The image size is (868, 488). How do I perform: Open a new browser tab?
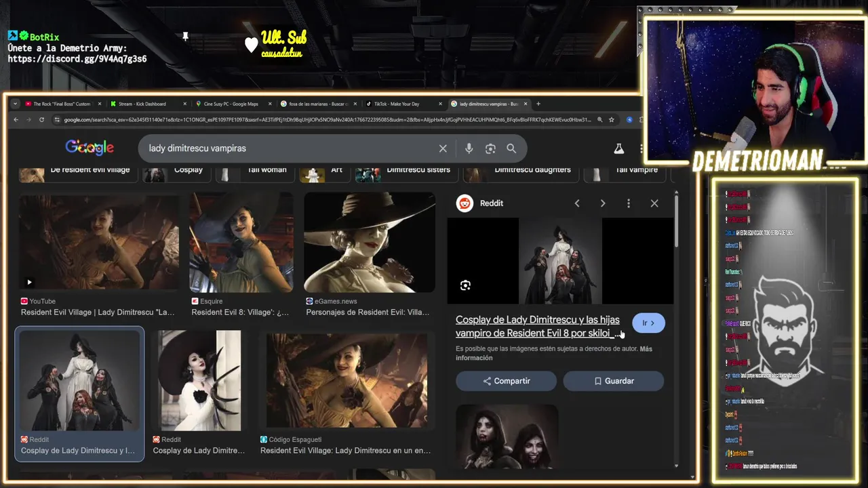point(538,104)
